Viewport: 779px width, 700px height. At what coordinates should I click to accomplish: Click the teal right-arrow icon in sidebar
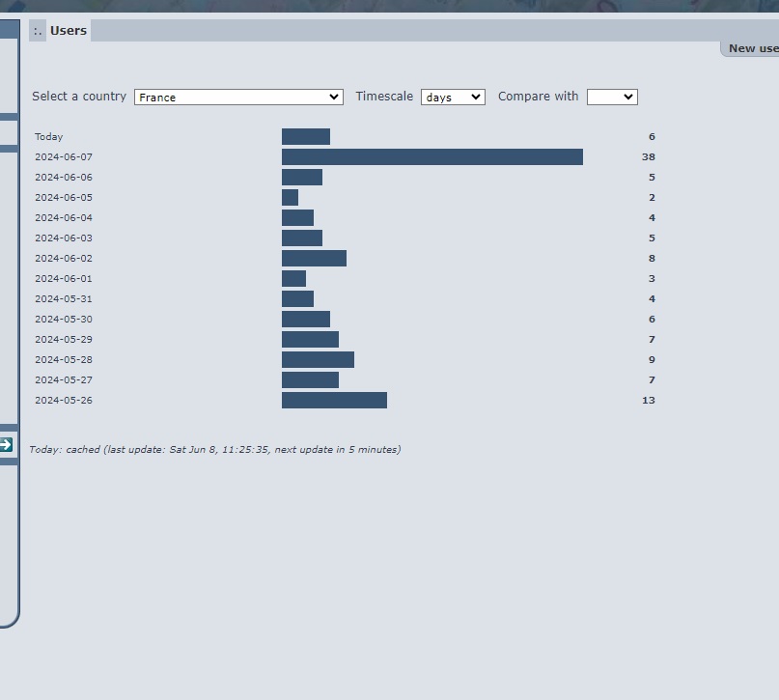(x=6, y=445)
